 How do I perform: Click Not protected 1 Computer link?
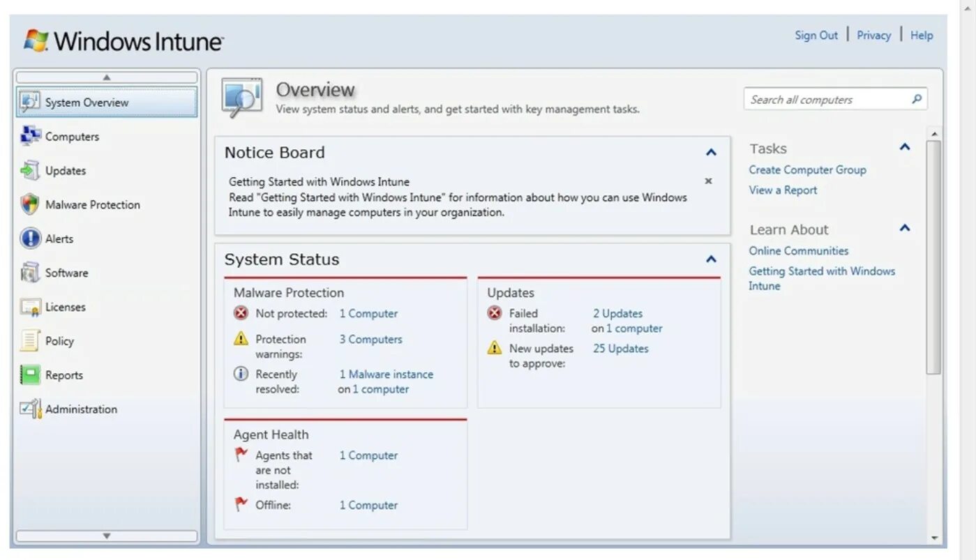pyautogui.click(x=368, y=314)
